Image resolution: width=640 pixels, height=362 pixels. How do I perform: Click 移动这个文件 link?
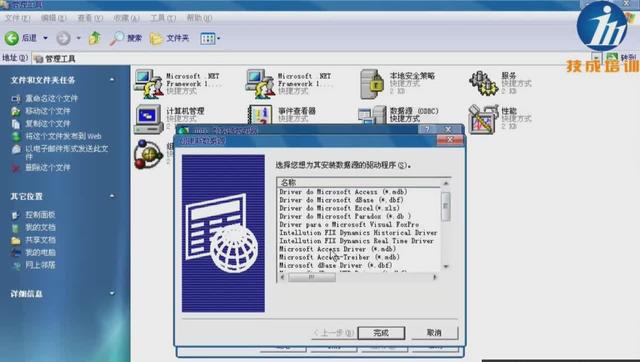pyautogui.click(x=48, y=111)
